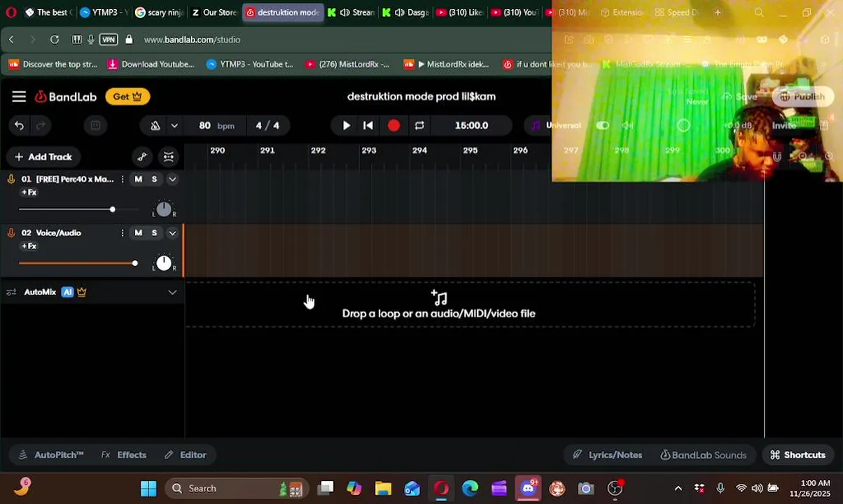Show keyboard Shortcuts

click(797, 455)
